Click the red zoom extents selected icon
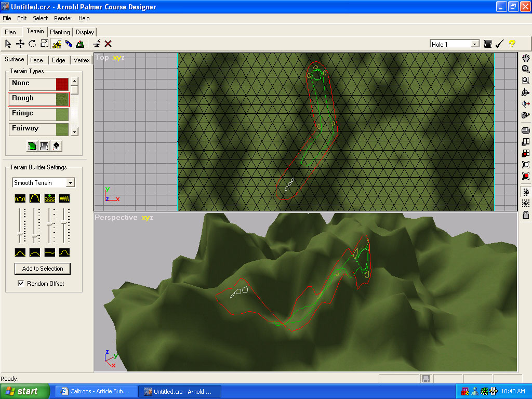The height and width of the screenshot is (399, 532). coord(526,177)
